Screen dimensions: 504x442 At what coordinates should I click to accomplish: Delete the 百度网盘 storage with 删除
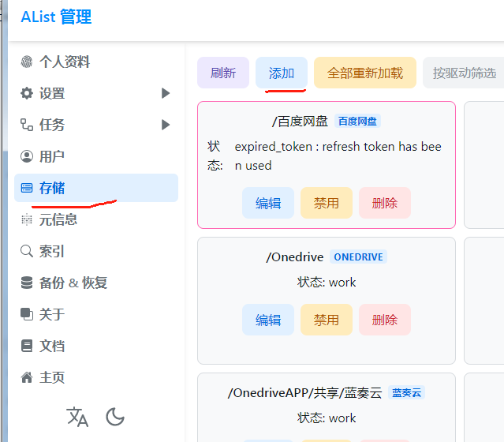click(384, 203)
